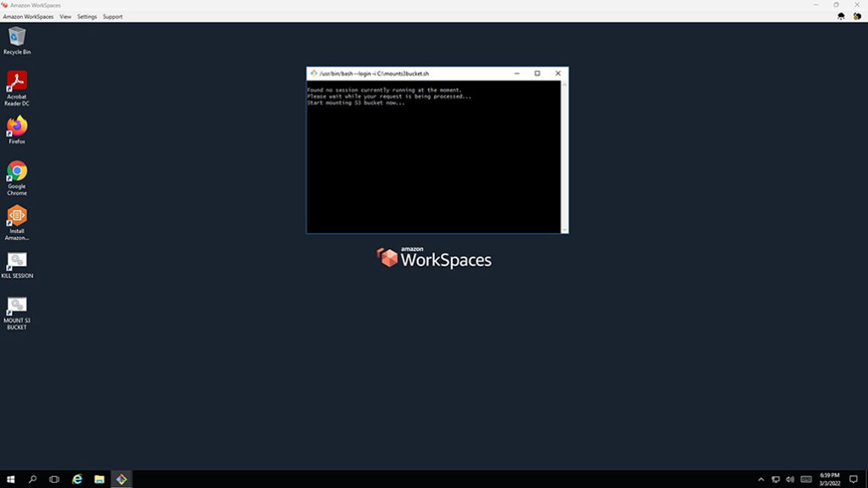This screenshot has height=488, width=868.
Task: Close the Amazon WorkSpaces client window
Action: tap(857, 4)
